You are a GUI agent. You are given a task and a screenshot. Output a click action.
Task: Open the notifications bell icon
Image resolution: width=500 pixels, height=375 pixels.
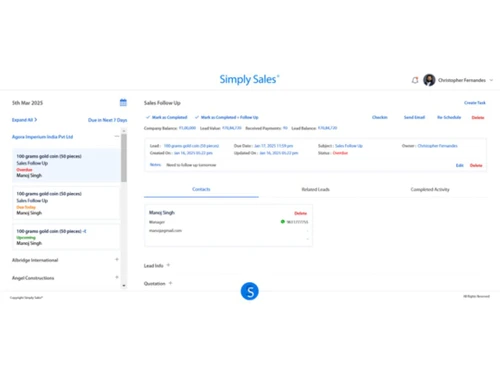click(415, 80)
